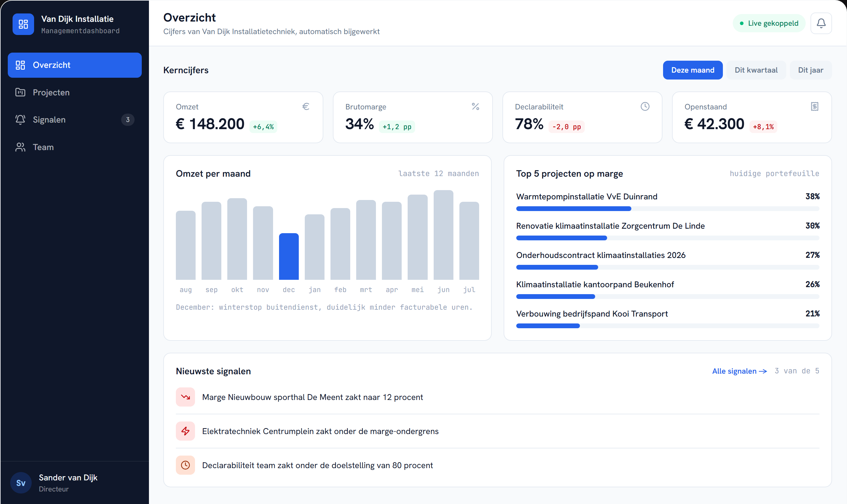Click the Omzet € 148.200 value
Viewport: 847px width, 504px height.
(x=210, y=124)
